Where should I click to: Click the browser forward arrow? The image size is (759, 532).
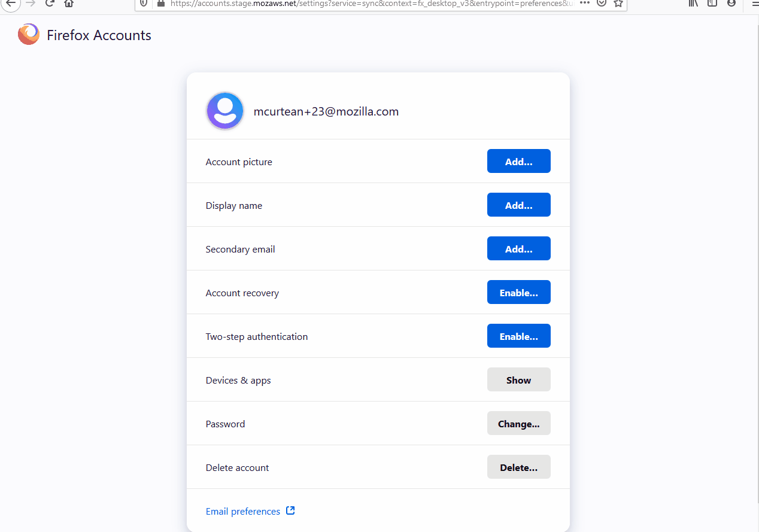[x=31, y=3]
